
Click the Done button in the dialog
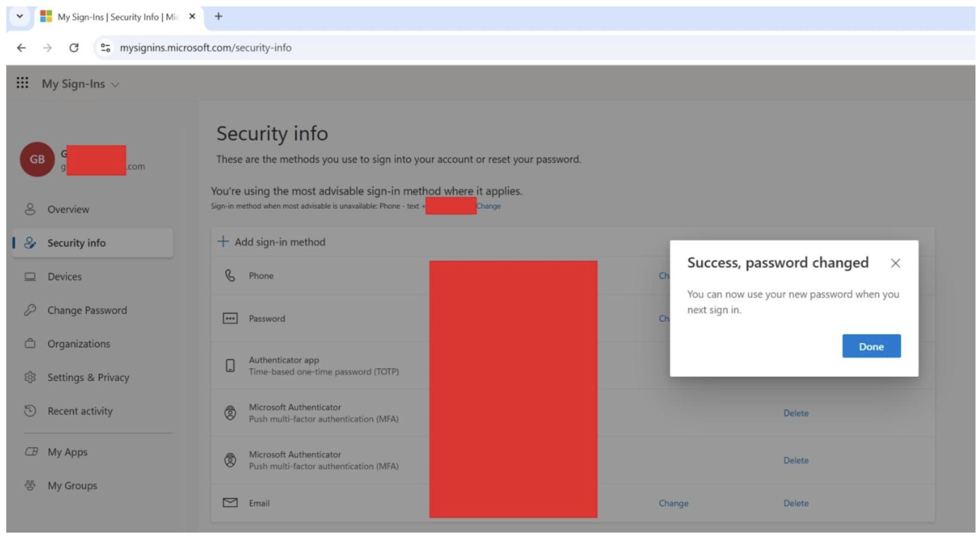click(x=871, y=346)
